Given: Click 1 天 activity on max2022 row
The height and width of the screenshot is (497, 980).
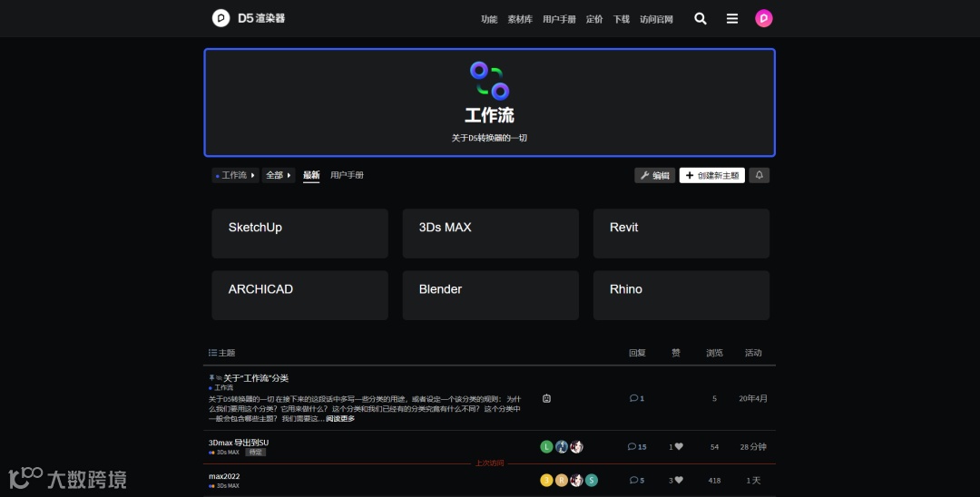Looking at the screenshot, I should point(753,480).
